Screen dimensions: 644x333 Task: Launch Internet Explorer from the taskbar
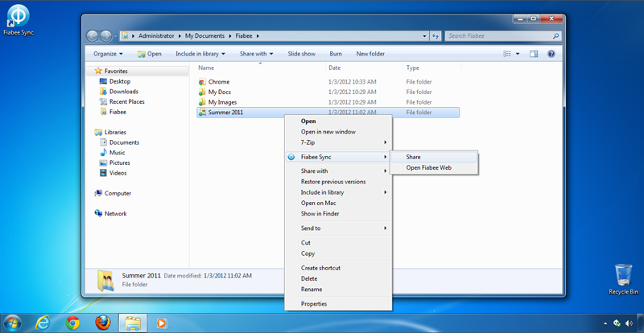(x=43, y=323)
